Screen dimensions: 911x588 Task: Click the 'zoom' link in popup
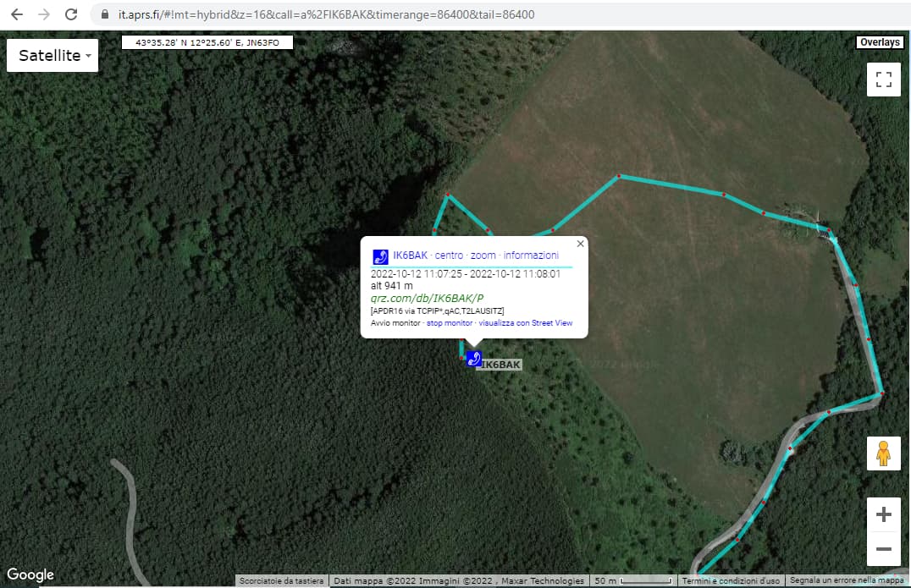tap(483, 256)
